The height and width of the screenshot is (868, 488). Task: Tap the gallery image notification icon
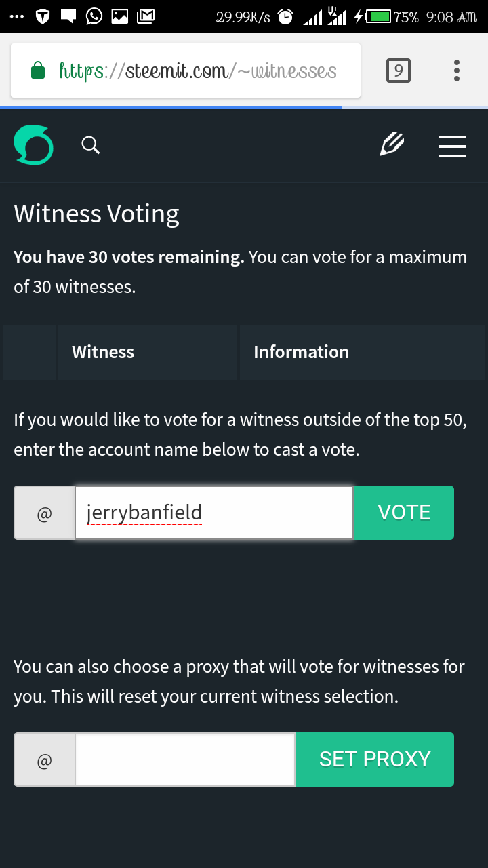[x=120, y=16]
